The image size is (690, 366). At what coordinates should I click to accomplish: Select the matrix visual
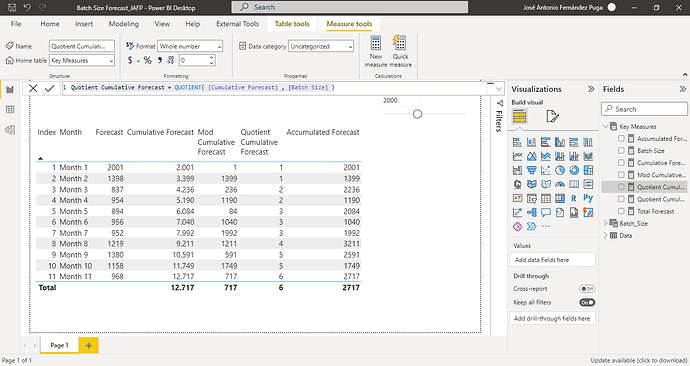click(x=560, y=198)
